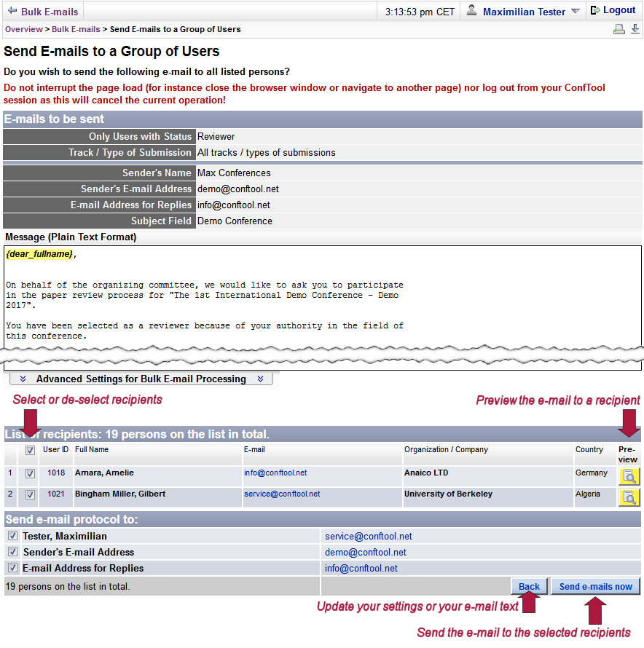
Task: Toggle the select-all recipients checkbox in header
Action: 30,450
